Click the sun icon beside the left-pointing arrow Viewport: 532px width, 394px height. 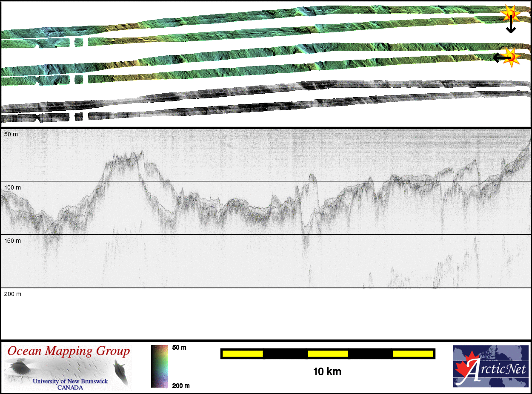coord(512,56)
